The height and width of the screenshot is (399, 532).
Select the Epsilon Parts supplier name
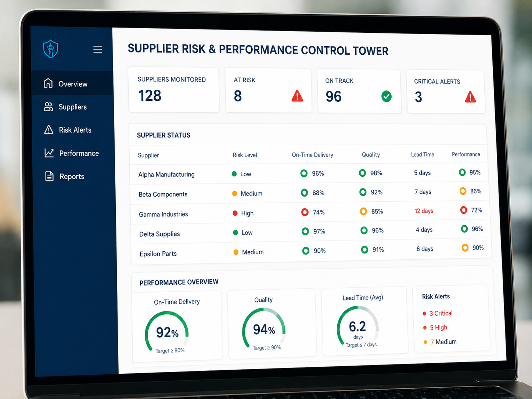click(158, 254)
